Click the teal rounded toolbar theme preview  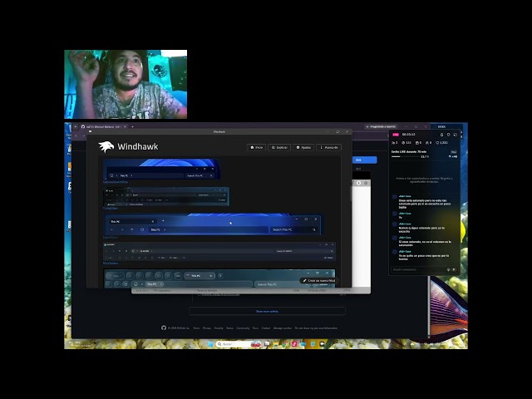219,278
